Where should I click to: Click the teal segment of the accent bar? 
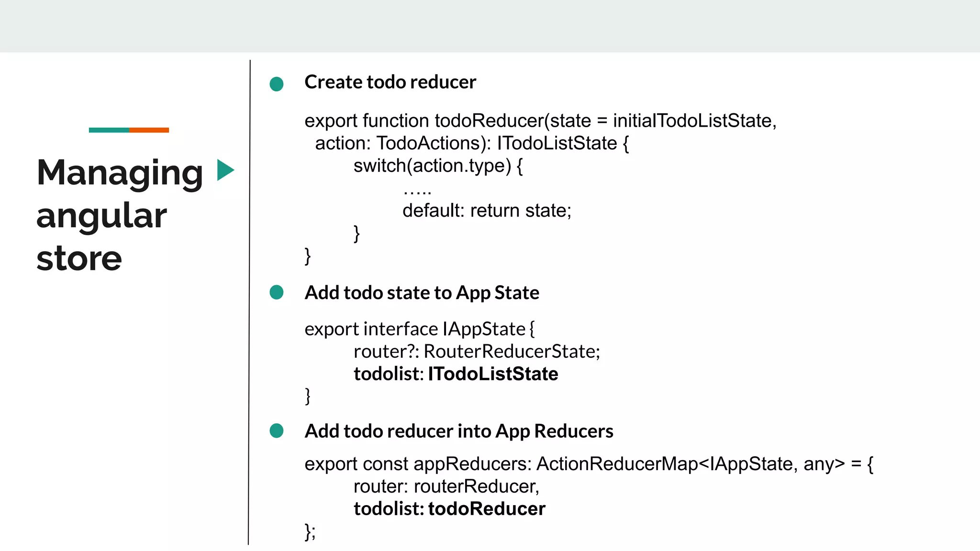(109, 130)
